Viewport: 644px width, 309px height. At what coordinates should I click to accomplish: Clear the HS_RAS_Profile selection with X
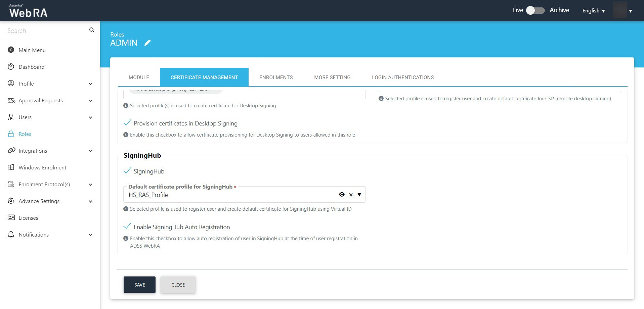(x=351, y=195)
